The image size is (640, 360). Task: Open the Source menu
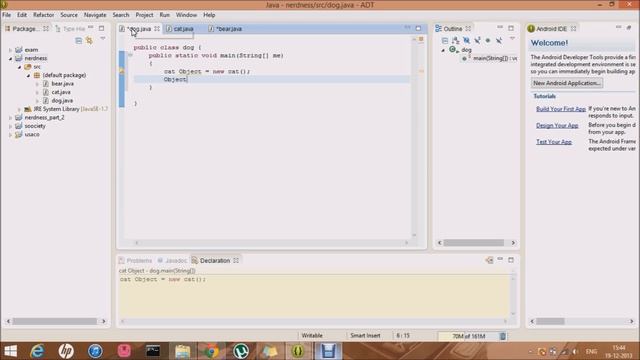tap(69, 15)
